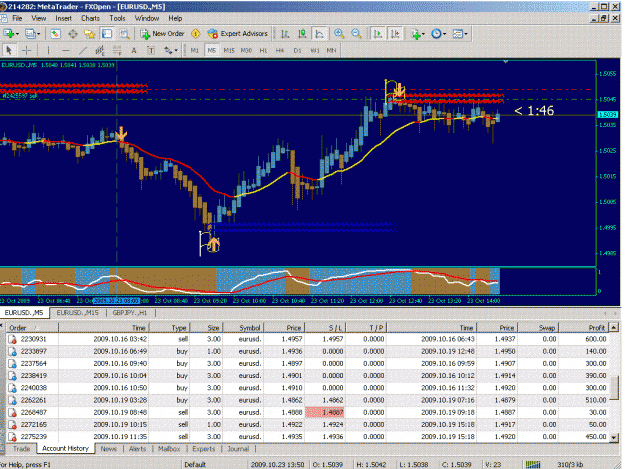Click the Periods clock icon

click(436, 34)
